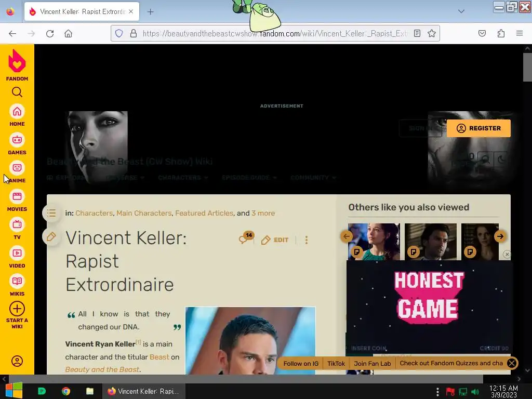Select the Vincent Keller browser tab
Image resolution: width=532 pixels, height=399 pixels.
pos(82,11)
